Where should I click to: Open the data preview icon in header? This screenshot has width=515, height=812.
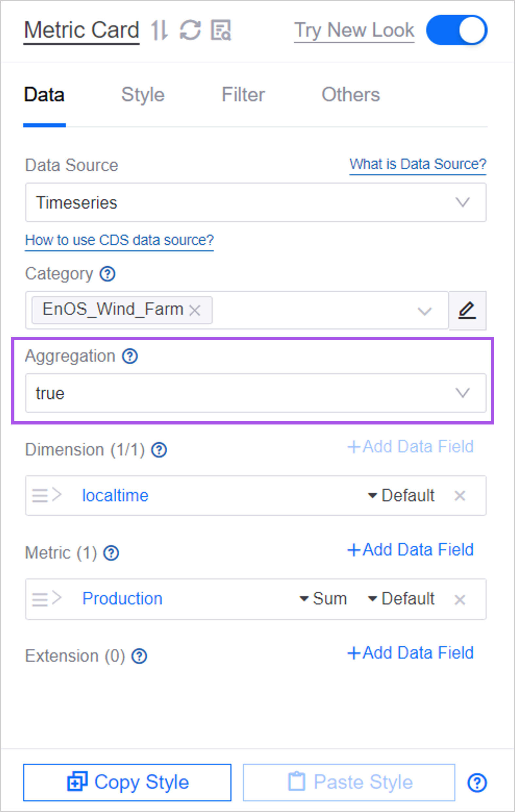click(221, 30)
